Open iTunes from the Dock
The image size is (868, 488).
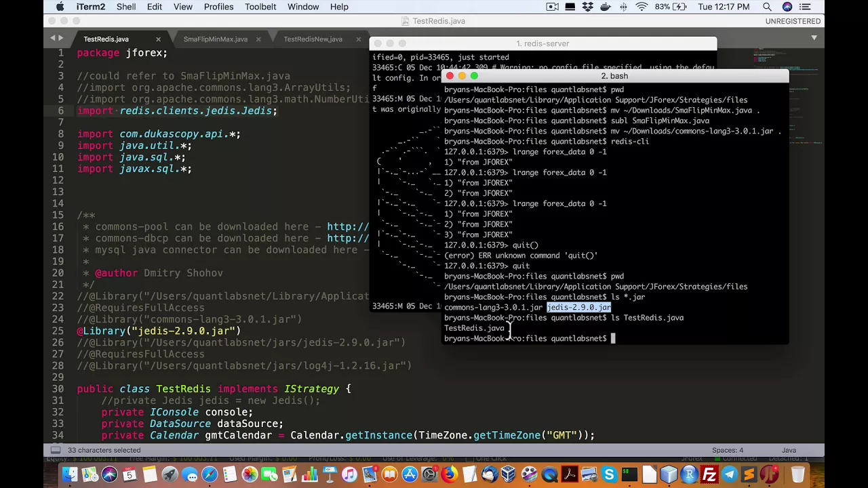[349, 474]
